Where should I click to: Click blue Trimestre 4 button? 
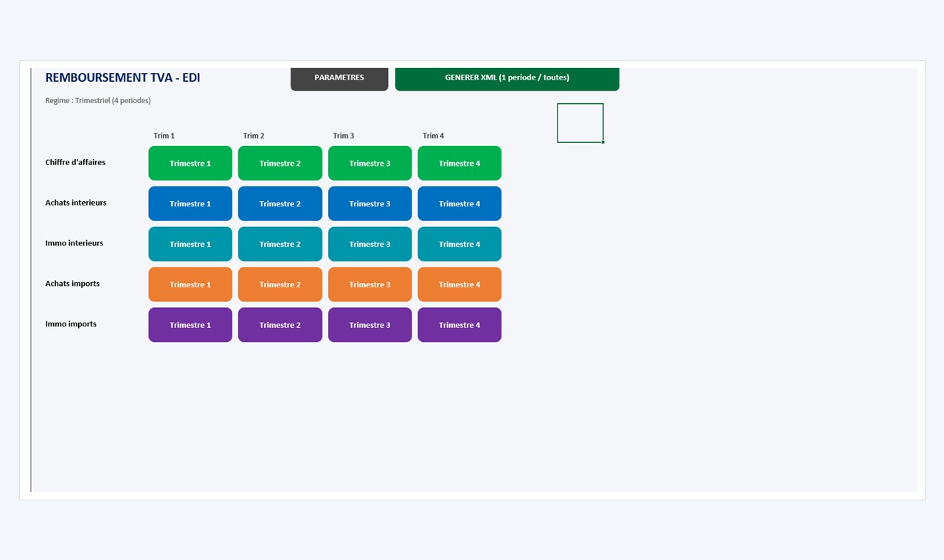(x=459, y=203)
